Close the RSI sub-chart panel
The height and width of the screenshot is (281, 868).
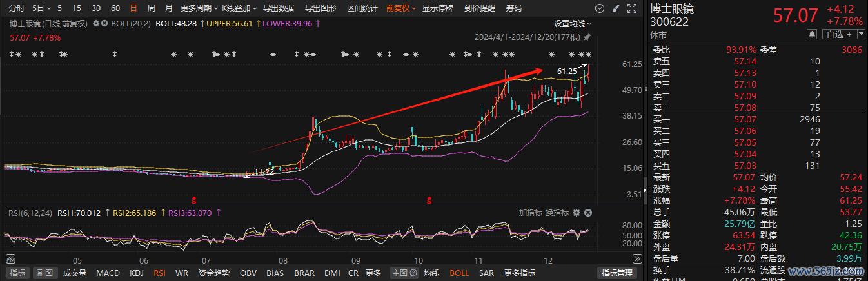(587, 212)
